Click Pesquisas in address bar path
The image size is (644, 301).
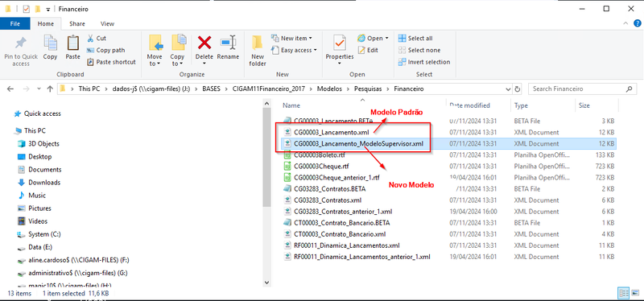coord(367,89)
